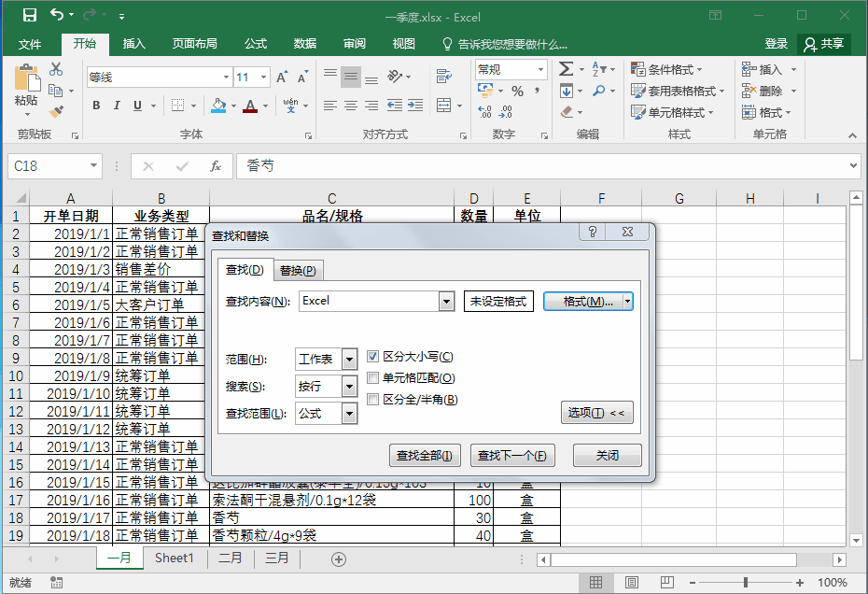Click the Merge & Center icon
Image resolution: width=868 pixels, height=594 pixels.
coord(445,106)
